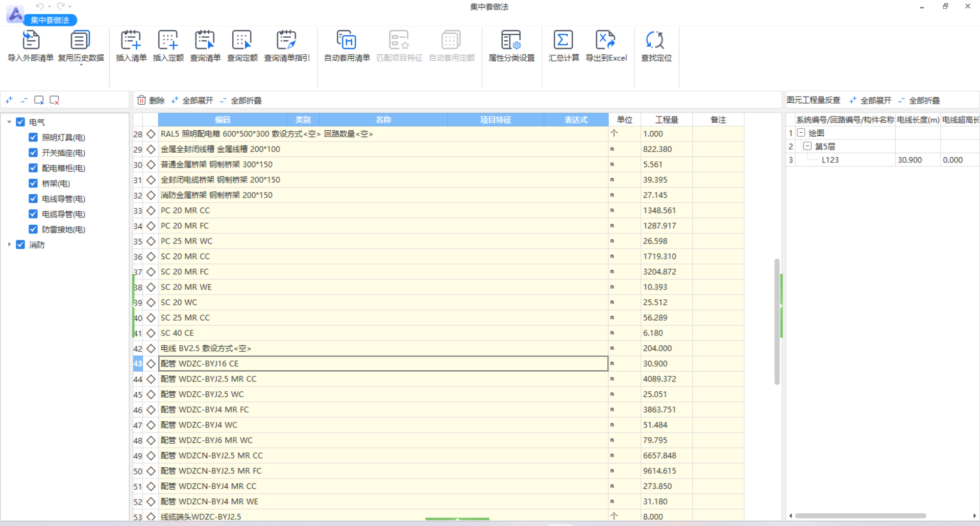Click diamond icon of row 43

151,364
